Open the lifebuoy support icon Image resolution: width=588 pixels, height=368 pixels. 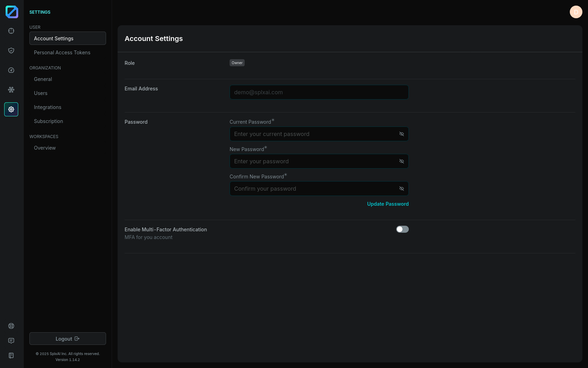11,326
